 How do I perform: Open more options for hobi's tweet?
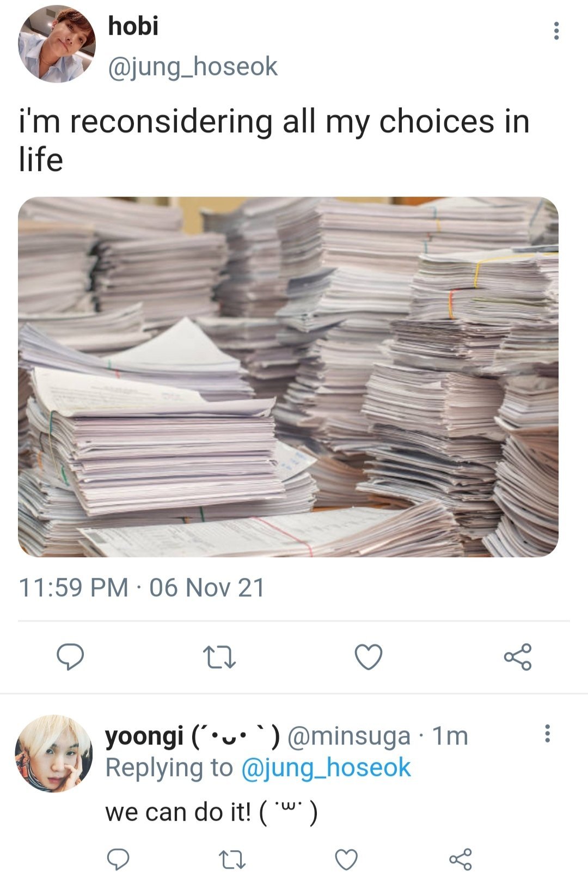tap(556, 31)
